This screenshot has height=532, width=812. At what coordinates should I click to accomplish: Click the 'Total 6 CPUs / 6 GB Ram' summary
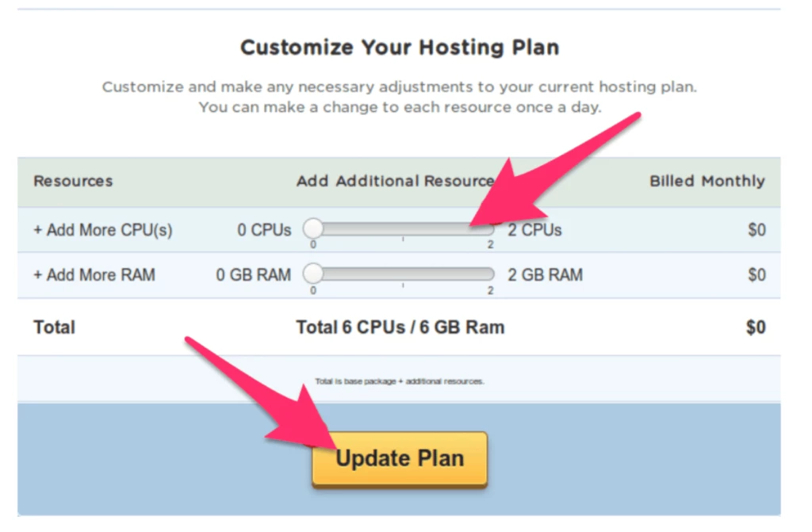[x=400, y=327]
